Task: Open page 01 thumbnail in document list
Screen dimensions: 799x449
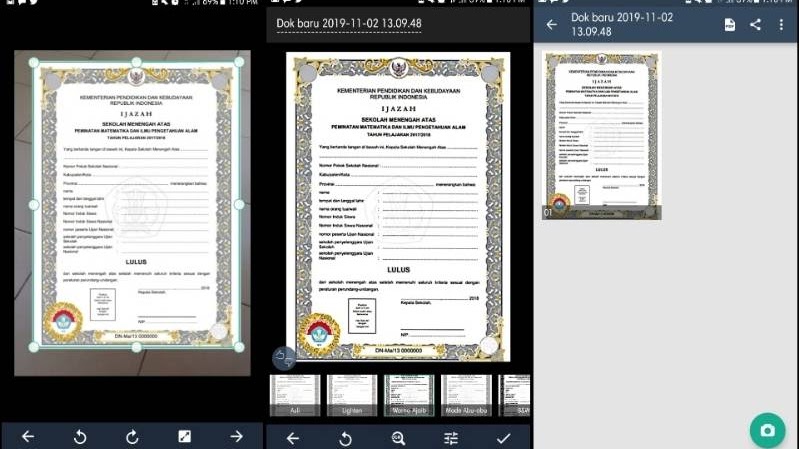Action: point(602,136)
